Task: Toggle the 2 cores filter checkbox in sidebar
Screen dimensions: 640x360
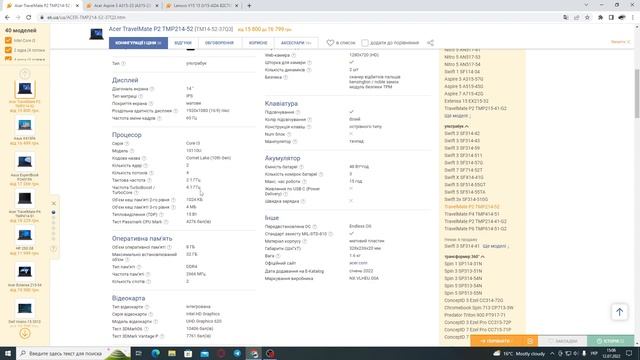Action: click(8, 50)
